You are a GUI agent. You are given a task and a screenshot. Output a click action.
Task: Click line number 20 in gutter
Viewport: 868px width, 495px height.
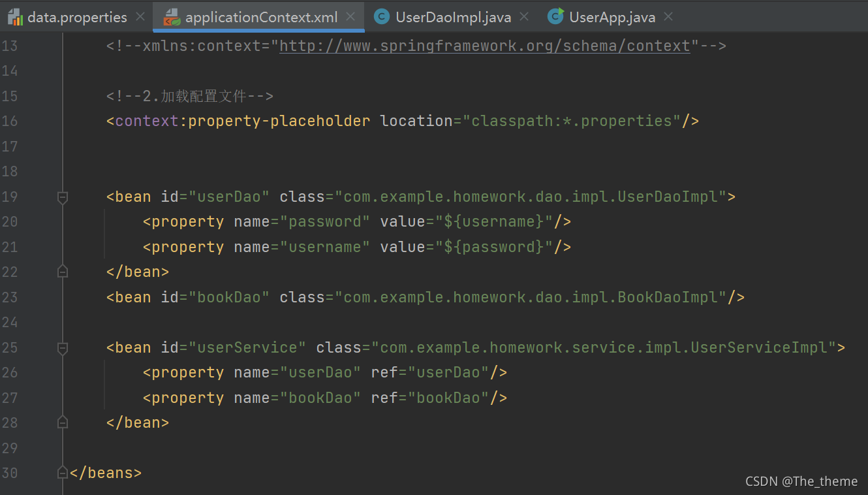10,221
